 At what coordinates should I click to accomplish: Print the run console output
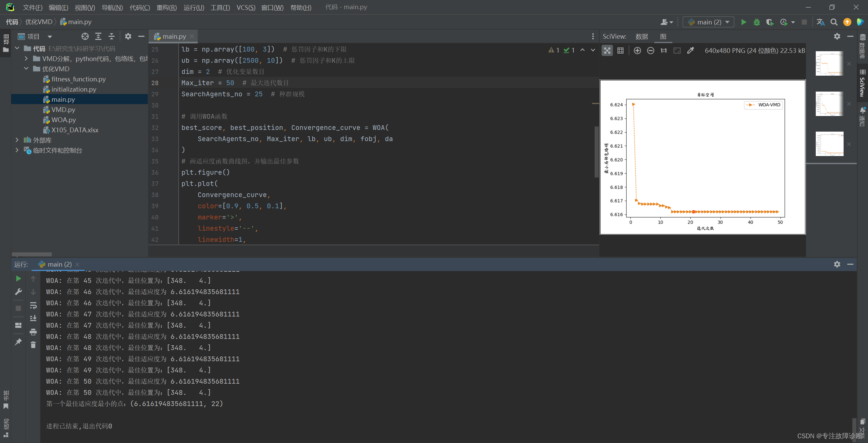tap(33, 332)
